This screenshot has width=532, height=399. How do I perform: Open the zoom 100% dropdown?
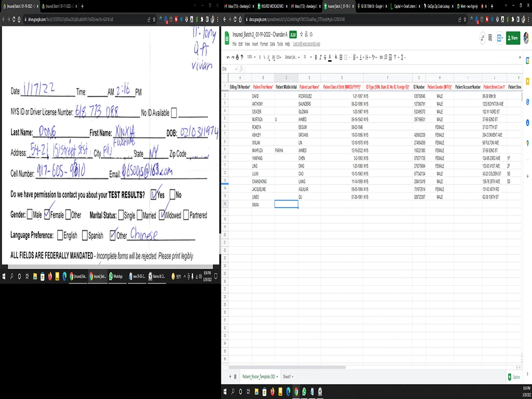(x=252, y=57)
